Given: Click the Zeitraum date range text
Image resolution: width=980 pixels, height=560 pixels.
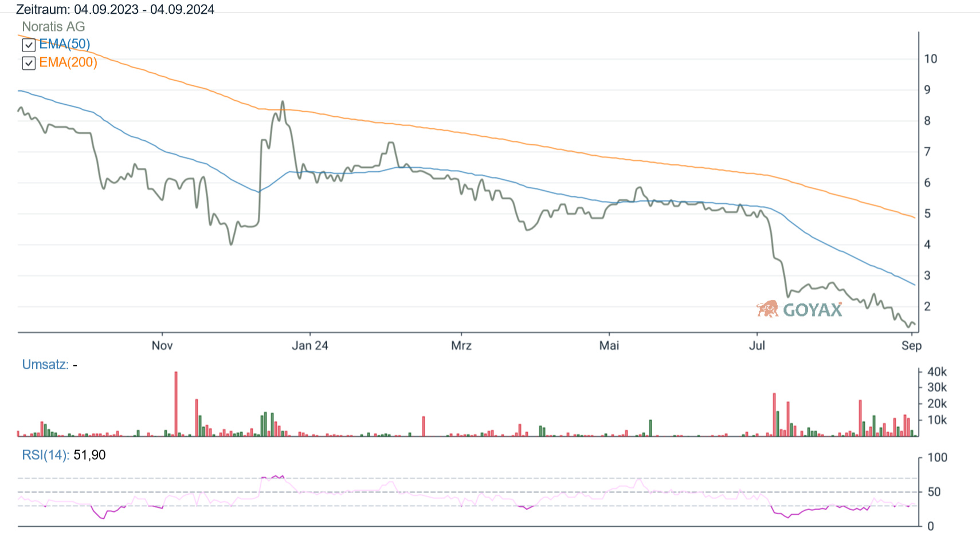Looking at the screenshot, I should tap(115, 9).
